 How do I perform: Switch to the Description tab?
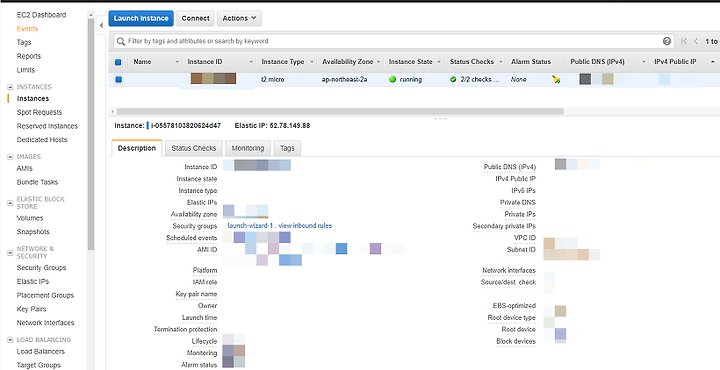(137, 148)
